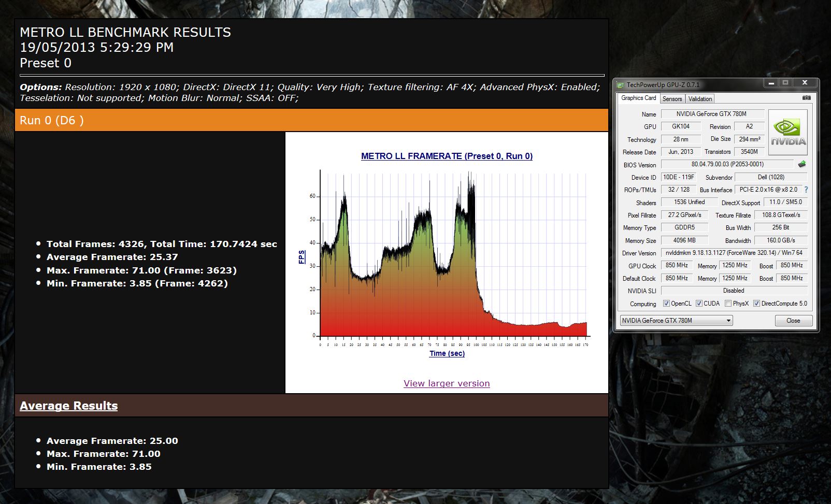Click the Total Frames result line
The width and height of the screenshot is (831, 504).
pyautogui.click(x=162, y=244)
